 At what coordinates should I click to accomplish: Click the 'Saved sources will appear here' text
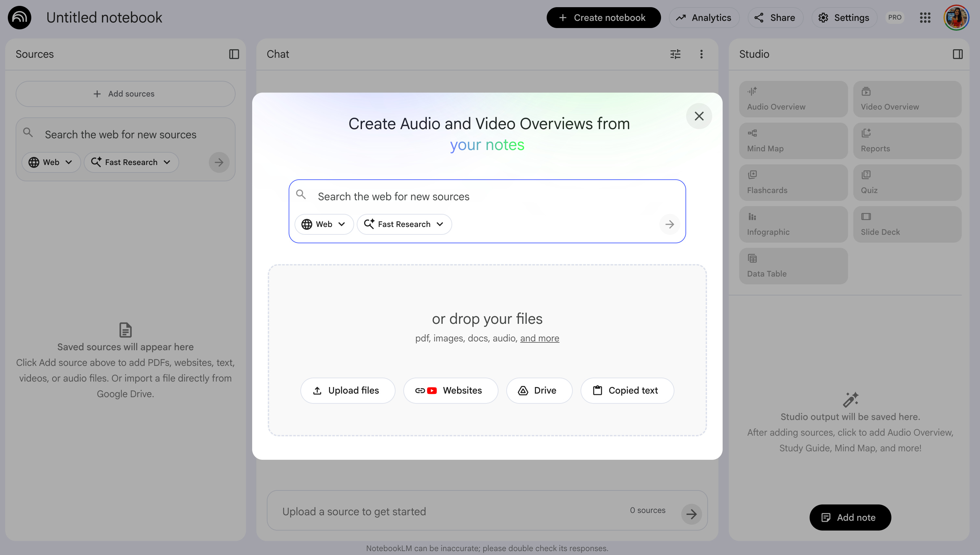coord(125,347)
